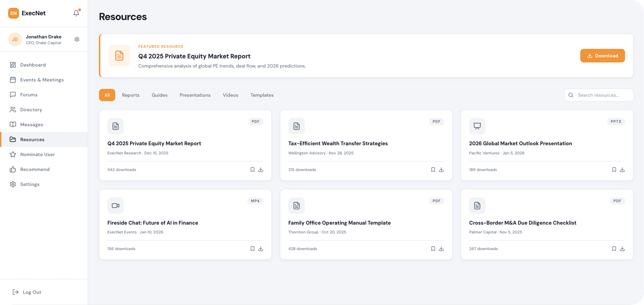Open Nominate User page
The image size is (644, 305).
tap(37, 154)
